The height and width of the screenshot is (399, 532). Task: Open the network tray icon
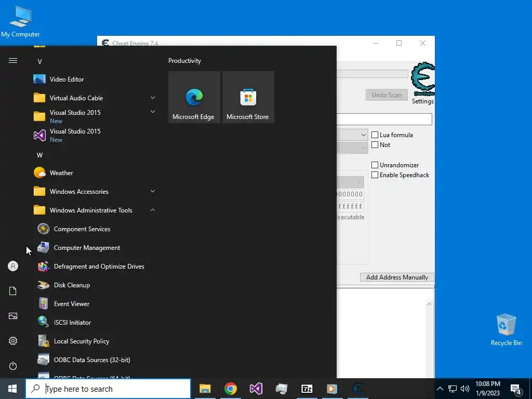(453, 389)
